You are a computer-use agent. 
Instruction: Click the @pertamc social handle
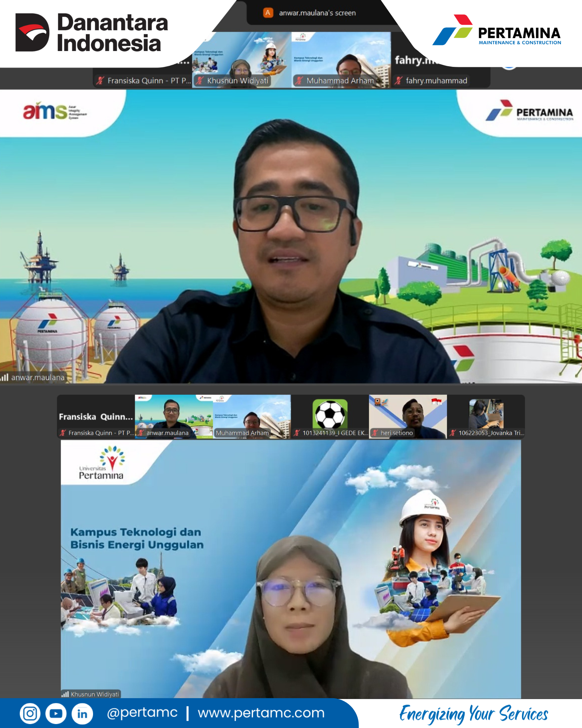142,713
